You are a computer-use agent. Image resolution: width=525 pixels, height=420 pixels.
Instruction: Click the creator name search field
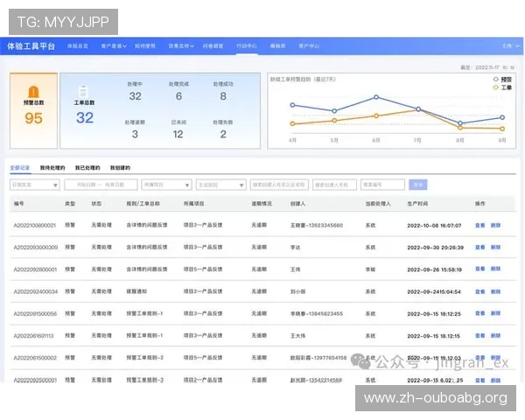coord(278,185)
